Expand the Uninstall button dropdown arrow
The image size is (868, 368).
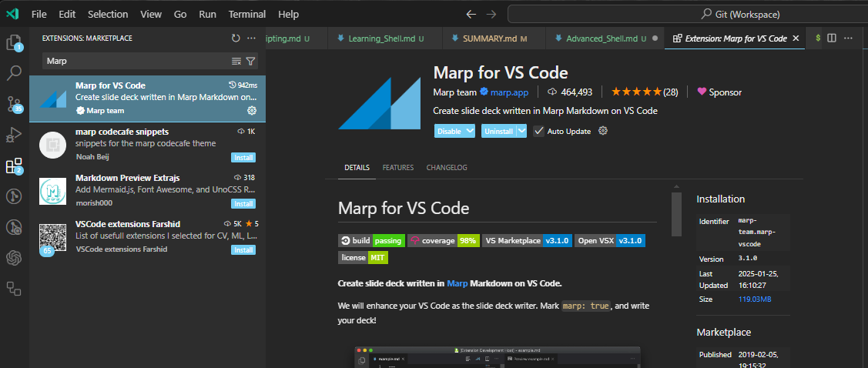(521, 131)
